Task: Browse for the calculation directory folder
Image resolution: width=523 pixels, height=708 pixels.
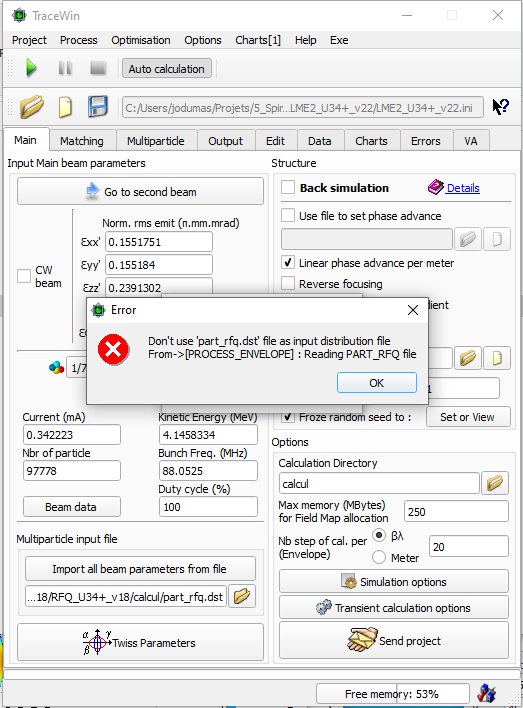Action: 495,483
